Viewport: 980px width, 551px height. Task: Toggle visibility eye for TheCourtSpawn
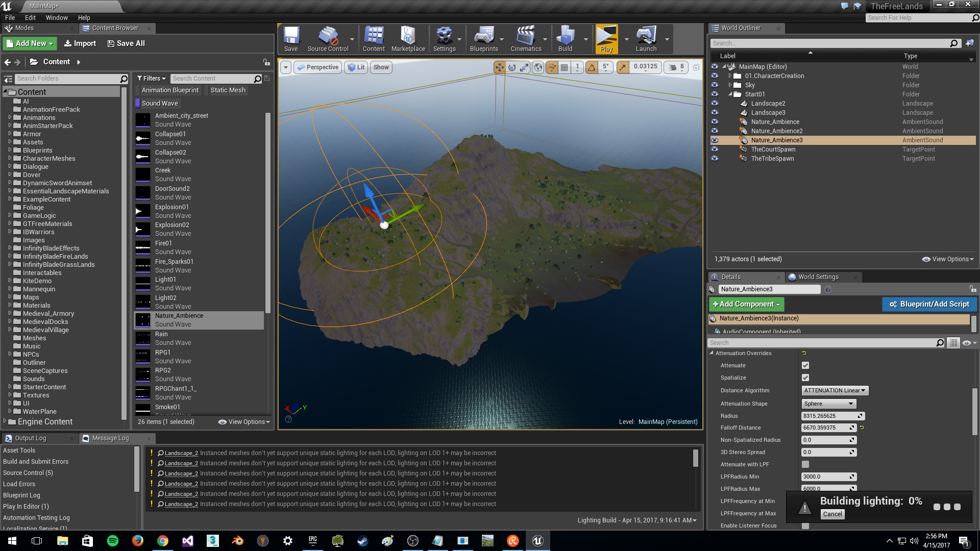click(715, 149)
